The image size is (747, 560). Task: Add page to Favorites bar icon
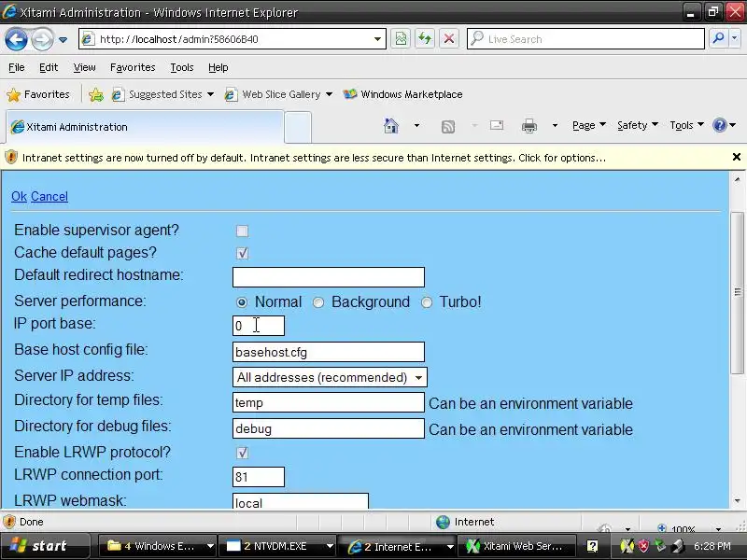click(96, 95)
